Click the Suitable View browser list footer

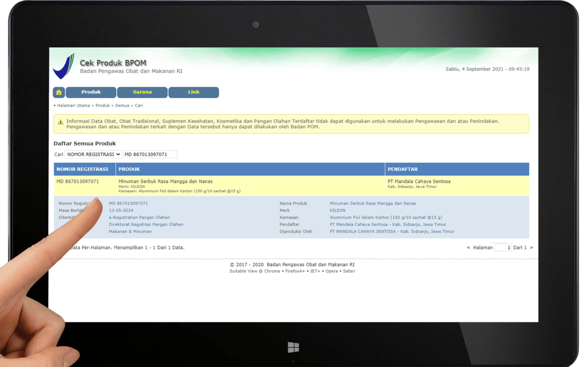click(293, 271)
